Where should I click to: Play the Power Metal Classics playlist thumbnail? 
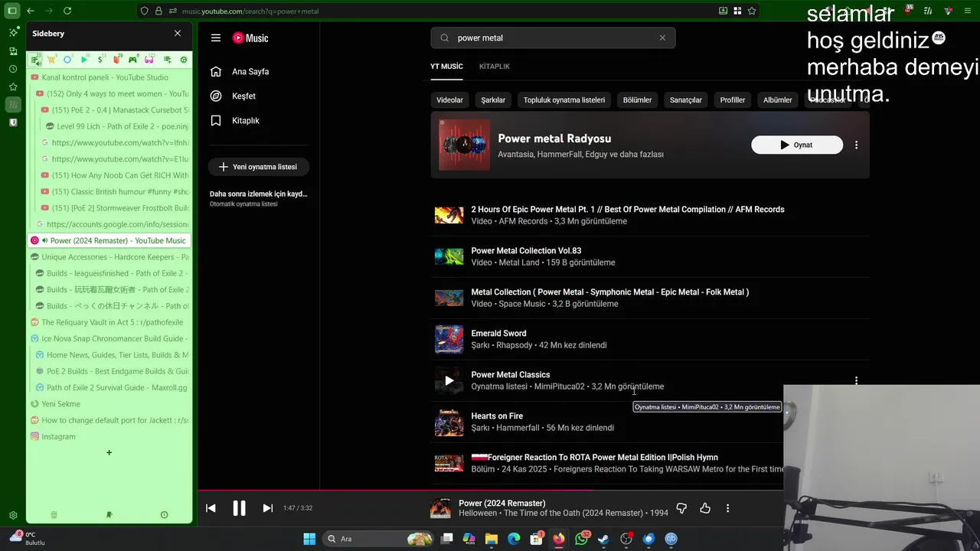click(449, 380)
